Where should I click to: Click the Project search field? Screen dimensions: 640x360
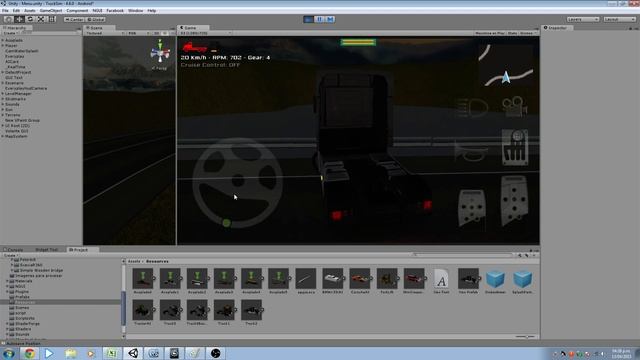tap(462, 255)
